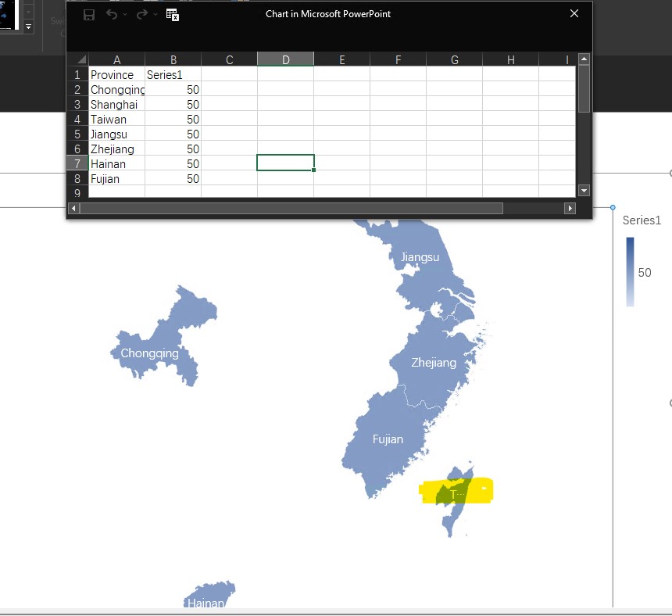Select column C header
672x616 pixels.
click(x=229, y=59)
